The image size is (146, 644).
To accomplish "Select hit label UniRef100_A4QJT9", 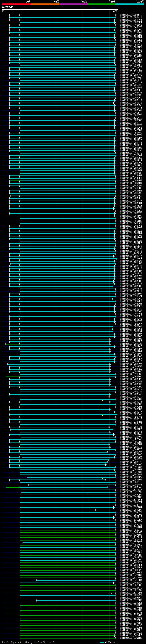I will tap(131, 153).
